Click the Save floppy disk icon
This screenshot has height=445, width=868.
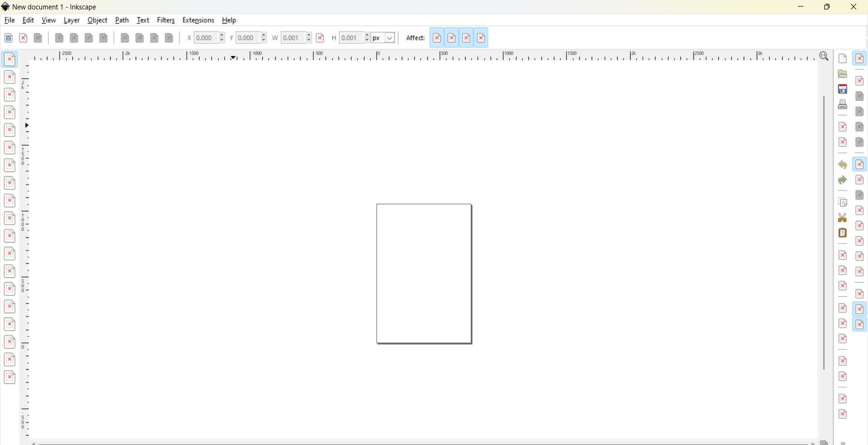[843, 90]
